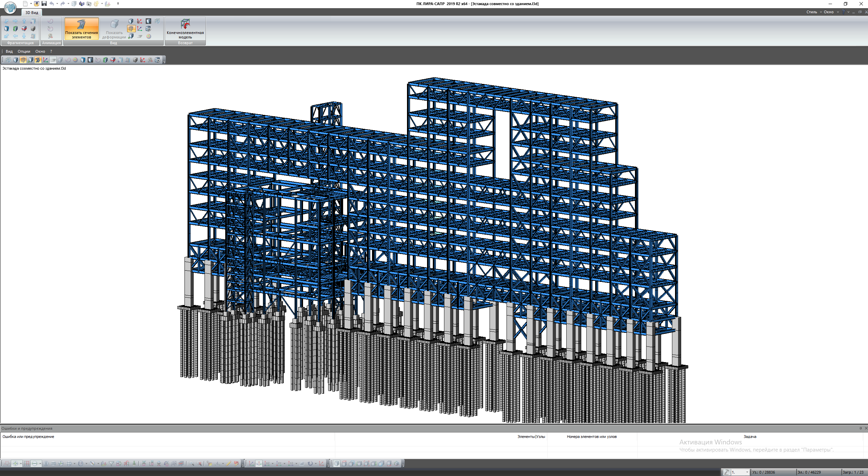The image size is (868, 476).
Task: Click the filter funnel icon in bottom toolbar
Action: pos(111,463)
